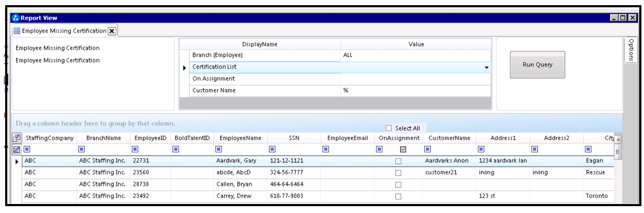This screenshot has height=213, width=644.
Task: Open OnAssignment column filter operator icon
Action: click(379, 149)
